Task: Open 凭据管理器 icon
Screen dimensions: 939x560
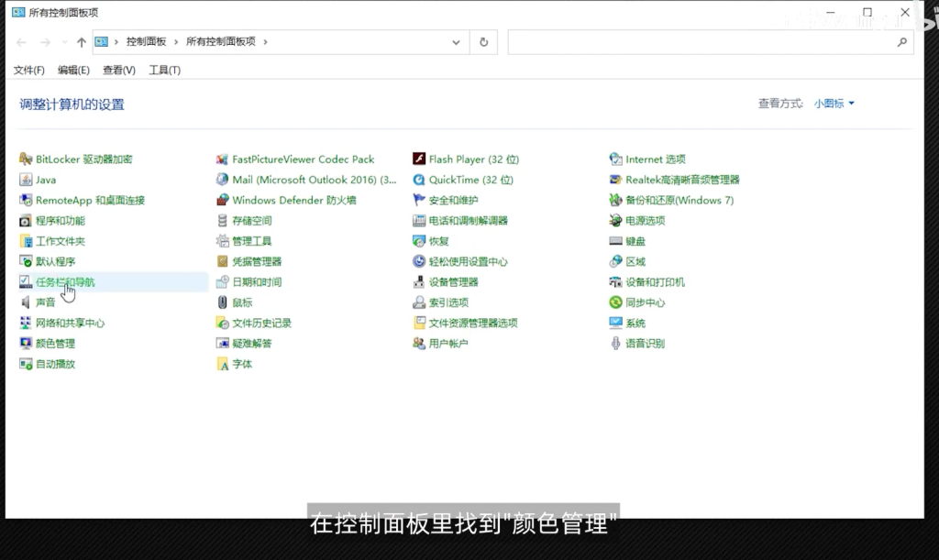Action: [222, 261]
